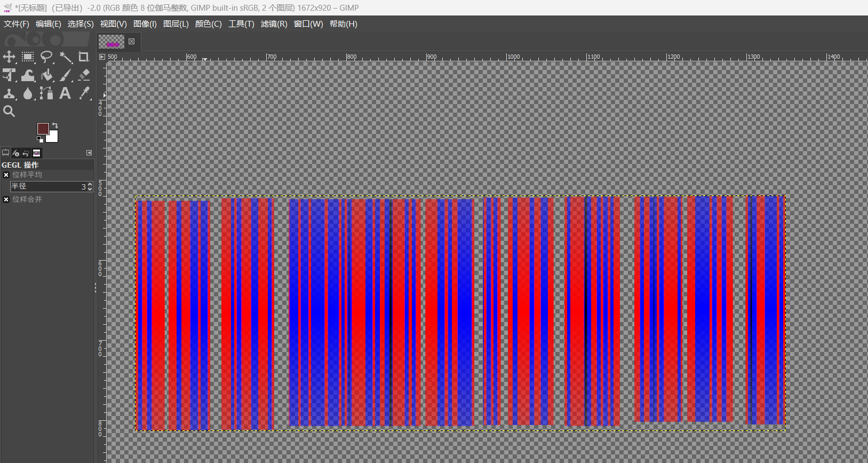Select the image thumbnail tab
The height and width of the screenshot is (463, 868).
point(112,42)
